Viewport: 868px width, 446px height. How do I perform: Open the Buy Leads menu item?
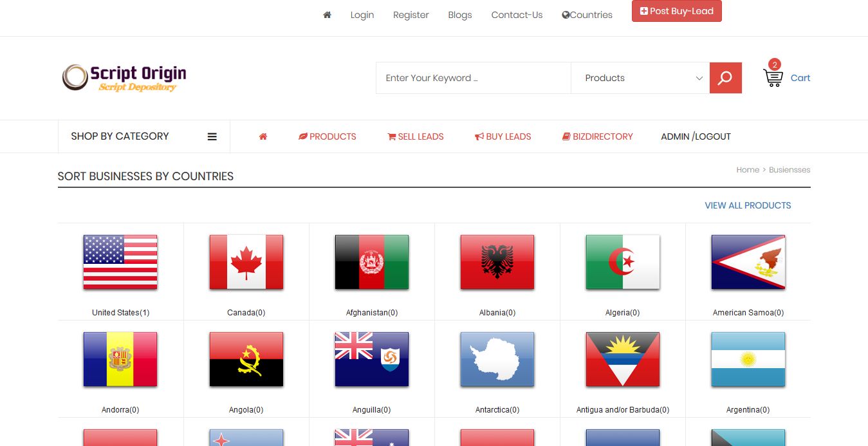[x=503, y=136]
